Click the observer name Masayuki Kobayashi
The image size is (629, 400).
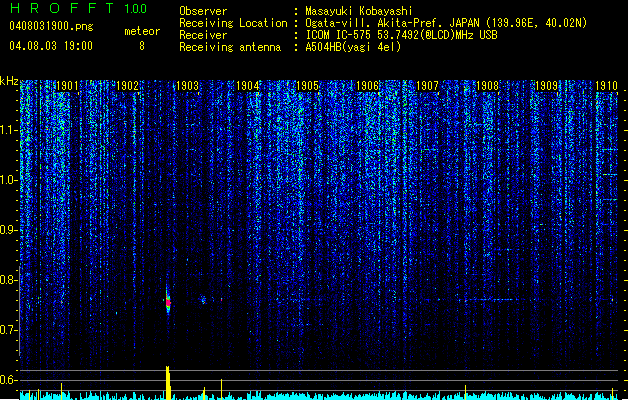[x=358, y=11]
